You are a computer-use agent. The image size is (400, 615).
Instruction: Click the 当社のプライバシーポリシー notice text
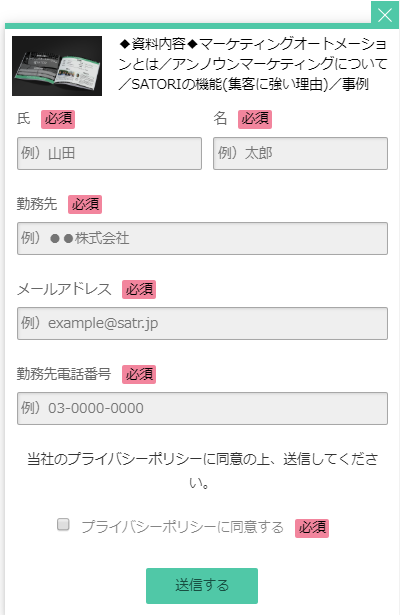[x=202, y=470]
